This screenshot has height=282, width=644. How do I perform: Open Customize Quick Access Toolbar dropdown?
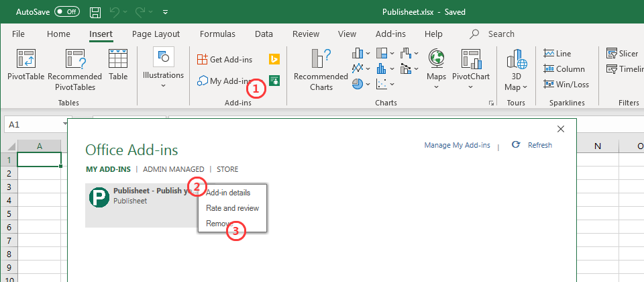166,12
